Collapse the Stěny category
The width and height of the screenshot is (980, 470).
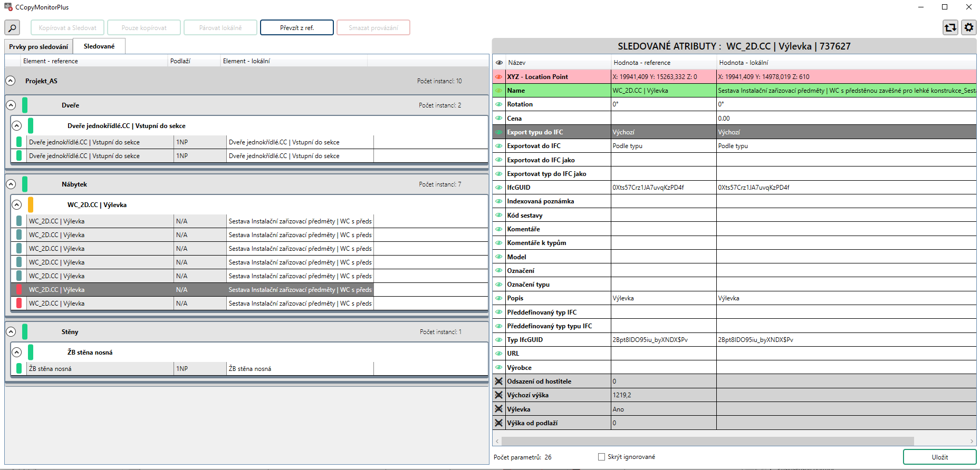(11, 332)
